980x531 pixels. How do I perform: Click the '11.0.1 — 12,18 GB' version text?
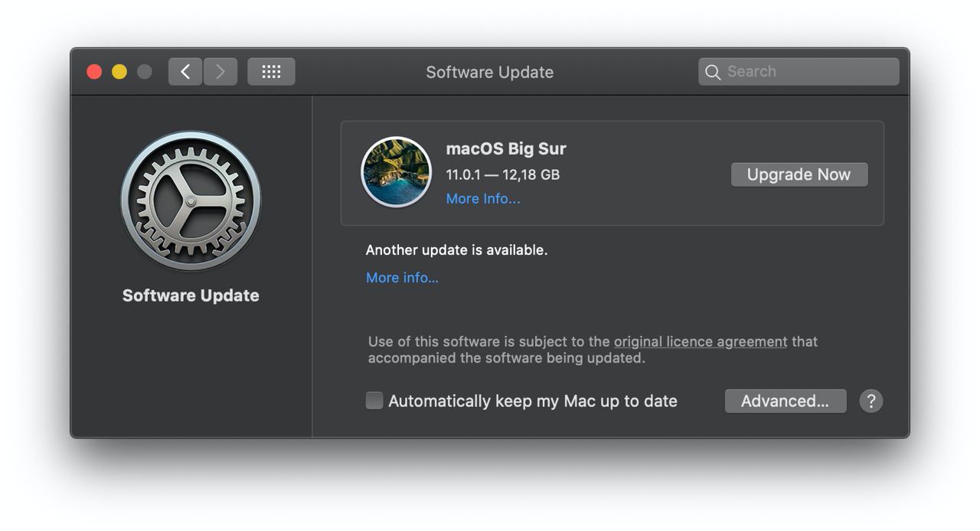503,174
